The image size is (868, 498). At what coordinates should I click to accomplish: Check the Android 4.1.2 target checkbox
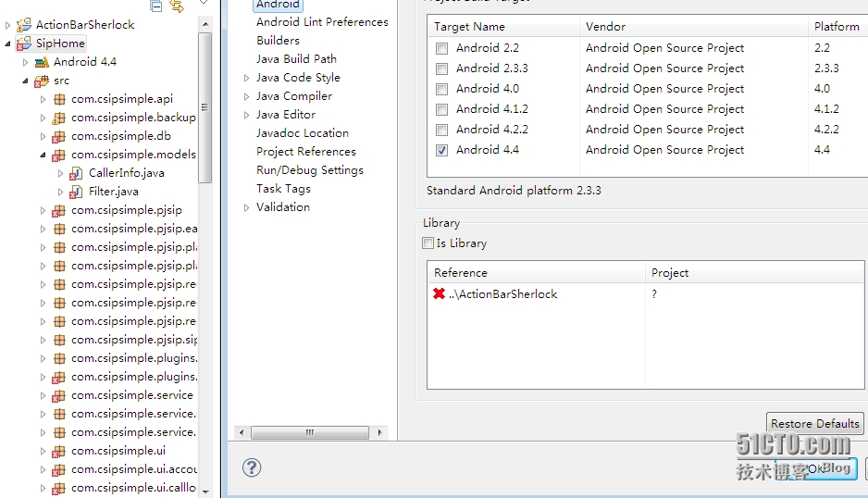(x=441, y=109)
